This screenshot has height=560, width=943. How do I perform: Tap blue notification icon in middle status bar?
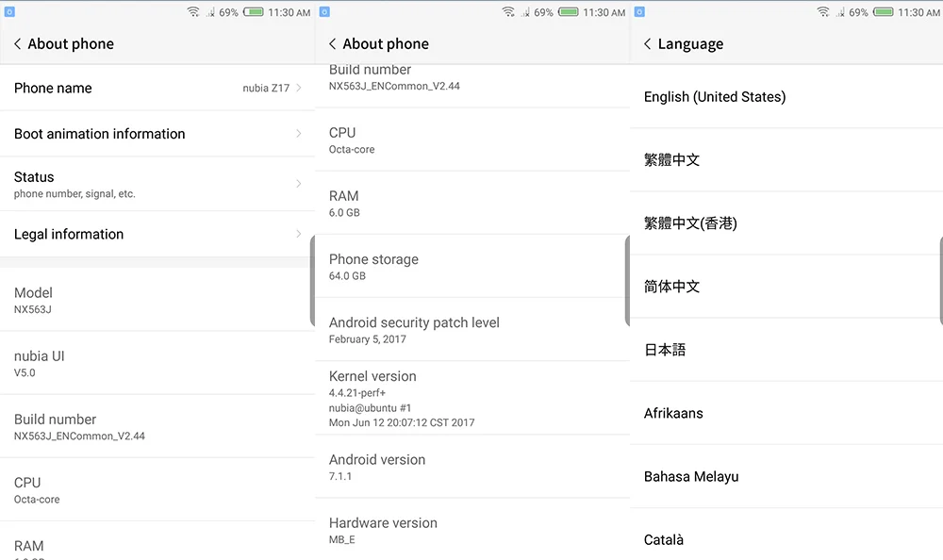tap(324, 12)
